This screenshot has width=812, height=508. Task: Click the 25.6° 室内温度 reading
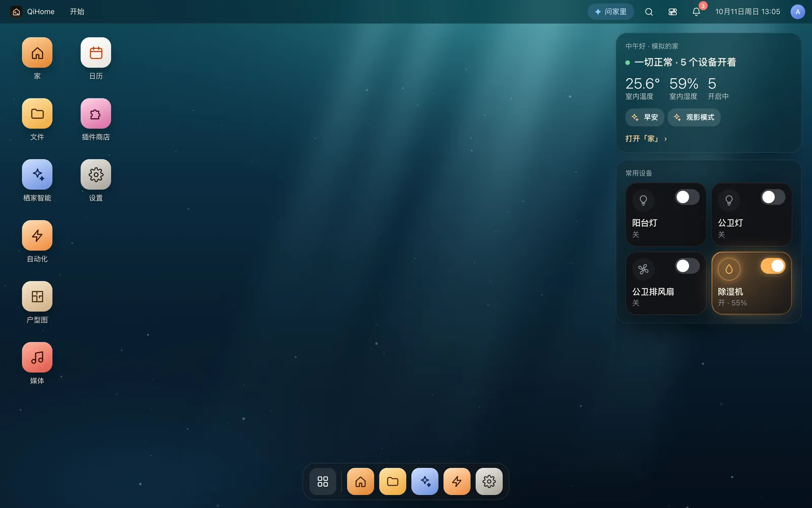point(642,88)
